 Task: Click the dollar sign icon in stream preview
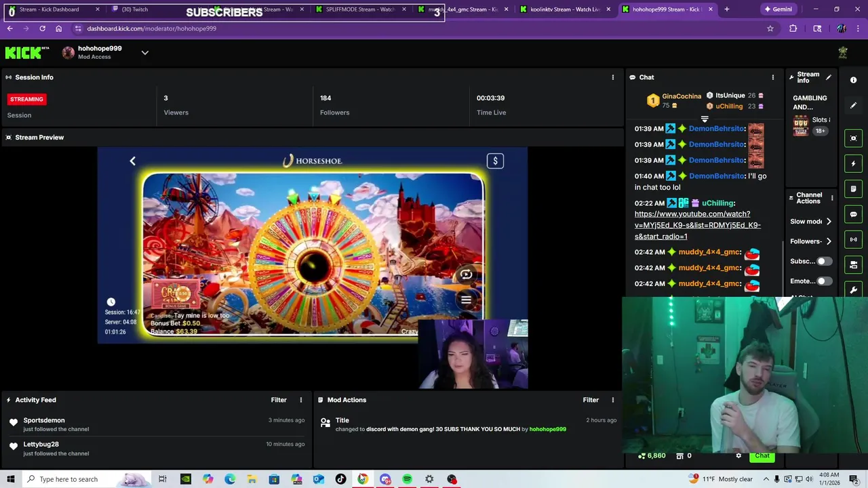495,161
